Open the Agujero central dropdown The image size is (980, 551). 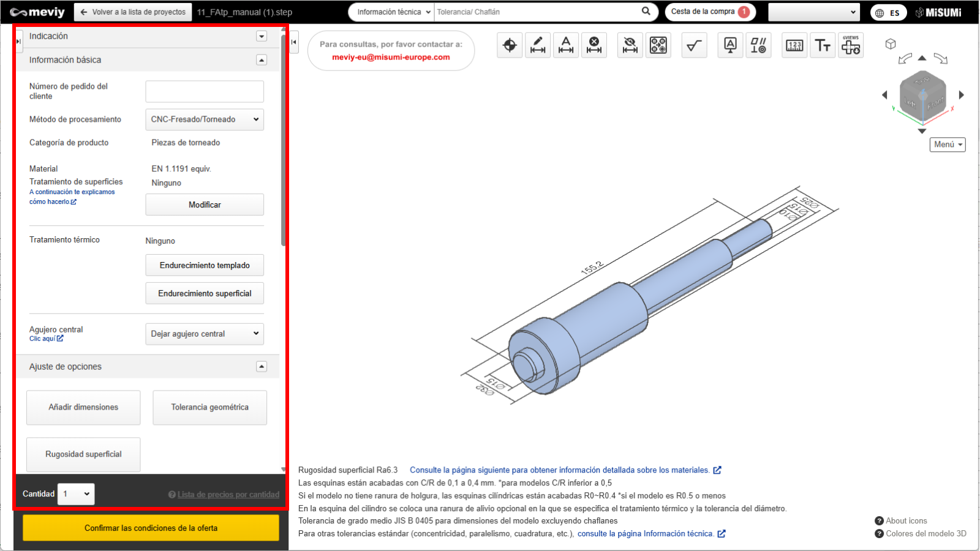click(205, 334)
